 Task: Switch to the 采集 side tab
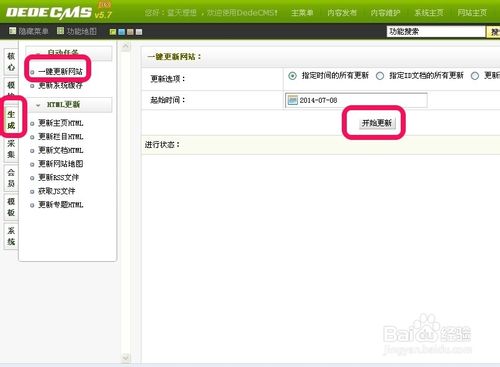(11, 149)
